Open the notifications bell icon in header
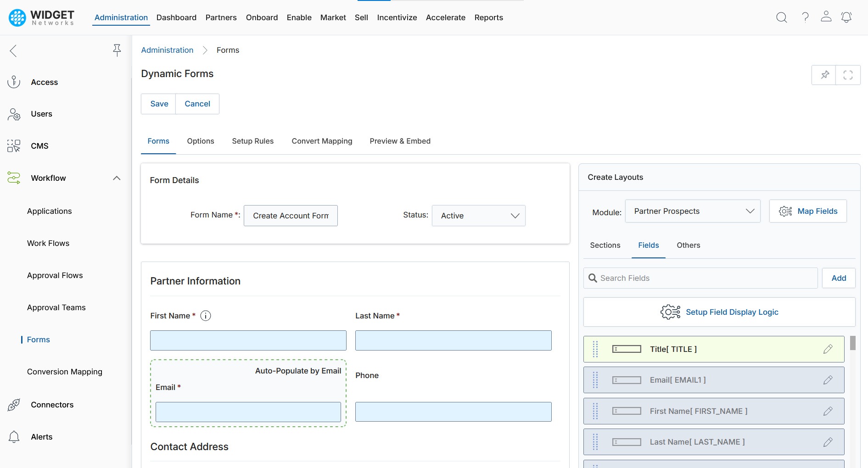The height and width of the screenshot is (468, 868). pos(846,17)
